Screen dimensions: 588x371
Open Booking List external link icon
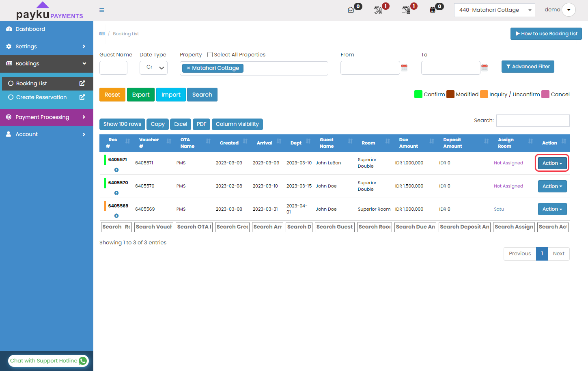tap(82, 83)
